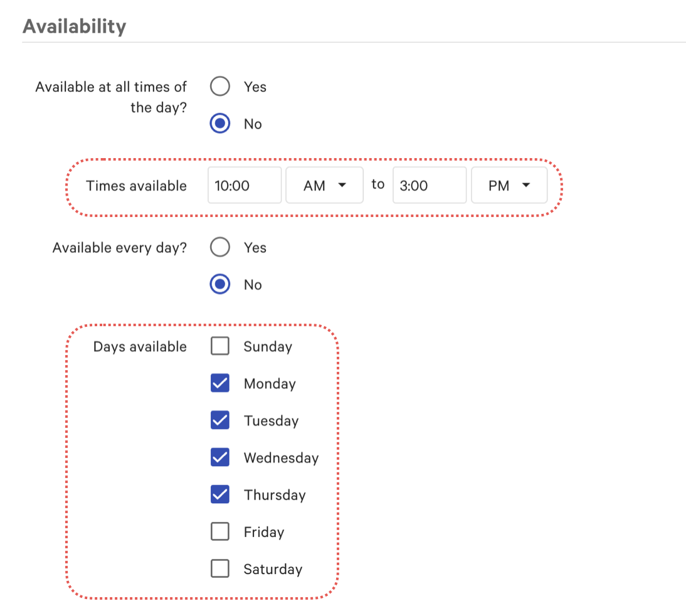Expand the start time AM selector arrow
This screenshot has width=686, height=616.
[x=342, y=184]
